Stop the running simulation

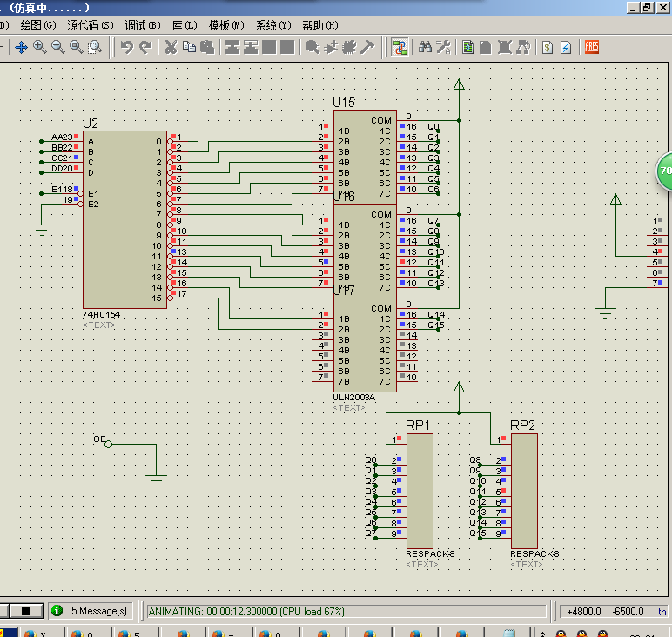click(x=26, y=610)
